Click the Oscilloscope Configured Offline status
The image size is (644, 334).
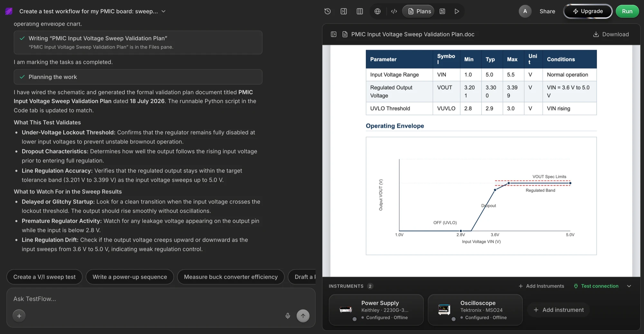(483, 318)
